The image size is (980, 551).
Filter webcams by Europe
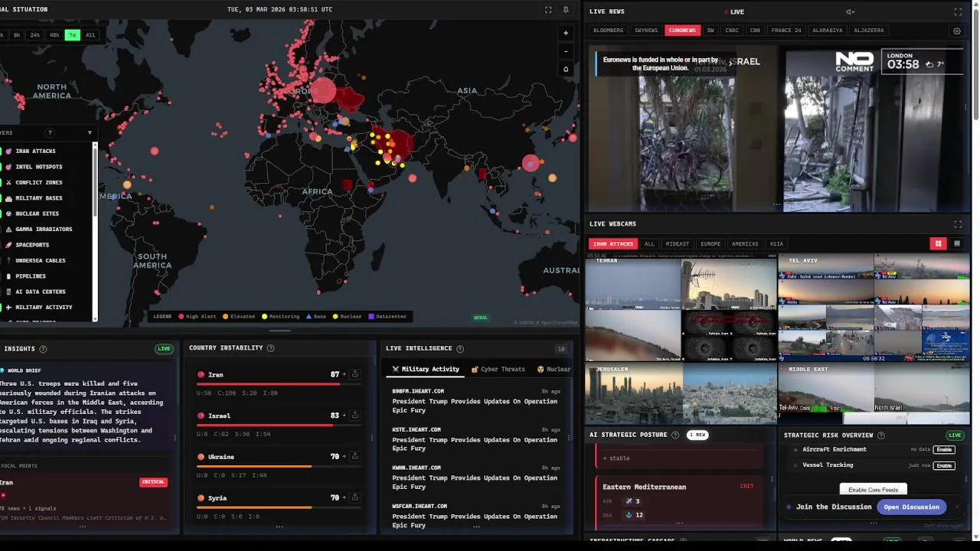coord(710,244)
